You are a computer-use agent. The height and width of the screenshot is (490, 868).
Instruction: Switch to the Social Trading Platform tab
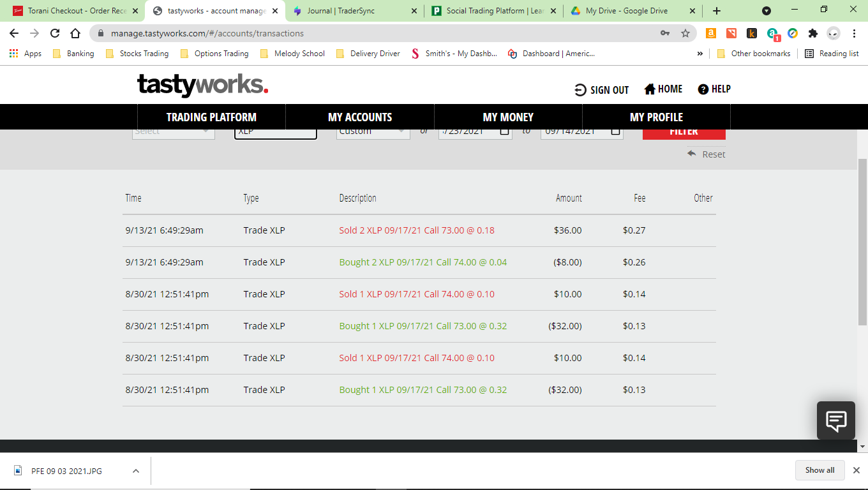click(494, 11)
